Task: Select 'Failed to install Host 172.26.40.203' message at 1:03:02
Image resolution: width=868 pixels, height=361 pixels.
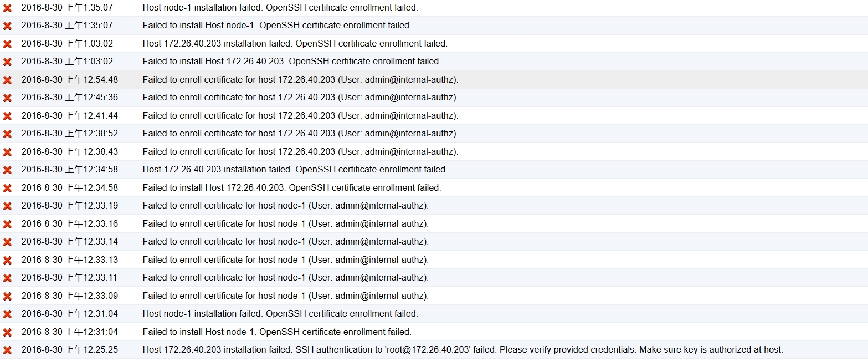Action: point(291,62)
